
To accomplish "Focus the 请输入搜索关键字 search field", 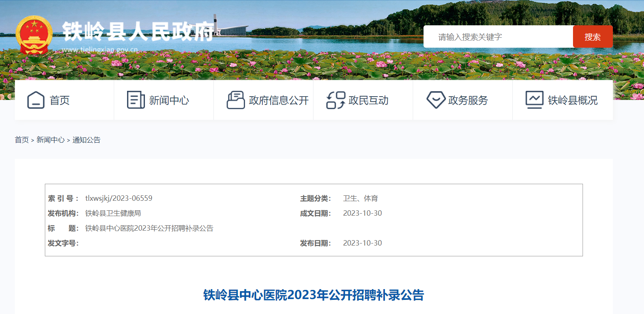I will [498, 37].
